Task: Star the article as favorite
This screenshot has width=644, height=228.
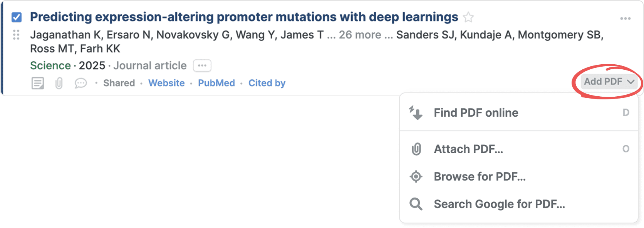Action: point(468,17)
